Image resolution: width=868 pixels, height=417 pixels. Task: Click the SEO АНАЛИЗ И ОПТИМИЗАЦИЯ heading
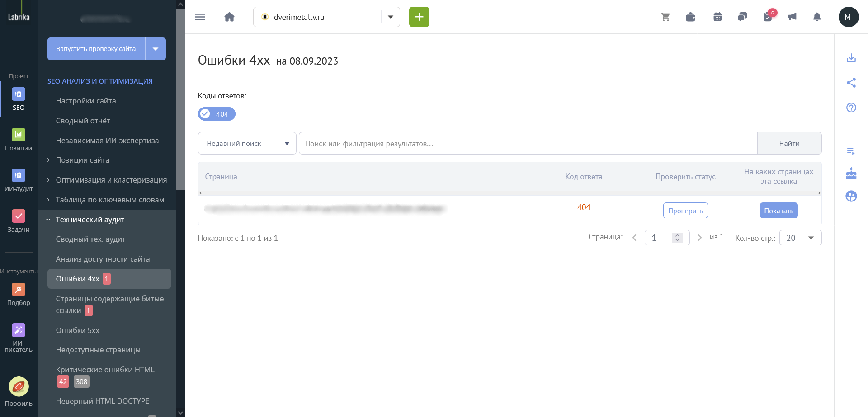point(100,81)
